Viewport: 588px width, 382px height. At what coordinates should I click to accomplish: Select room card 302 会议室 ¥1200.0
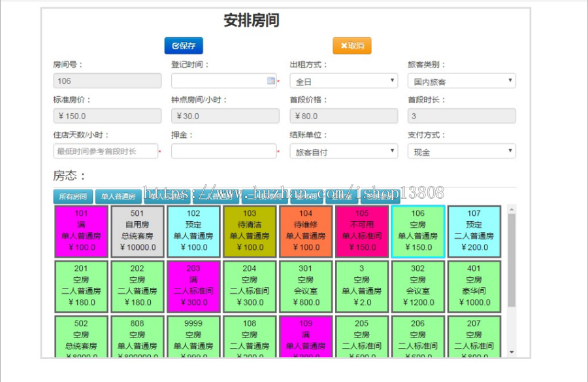point(418,286)
